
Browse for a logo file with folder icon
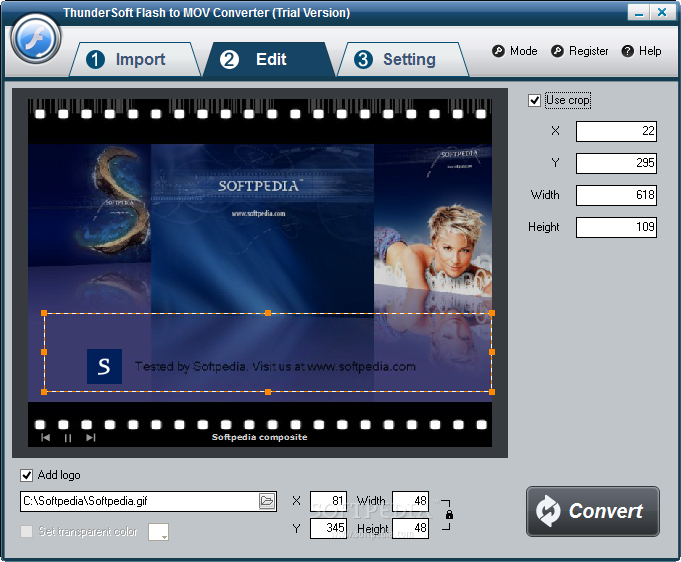click(267, 501)
